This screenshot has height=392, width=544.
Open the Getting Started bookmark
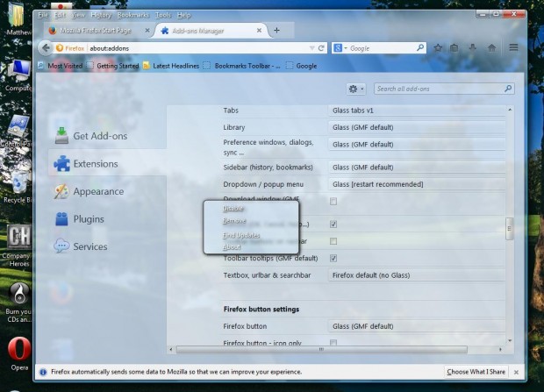(113, 66)
